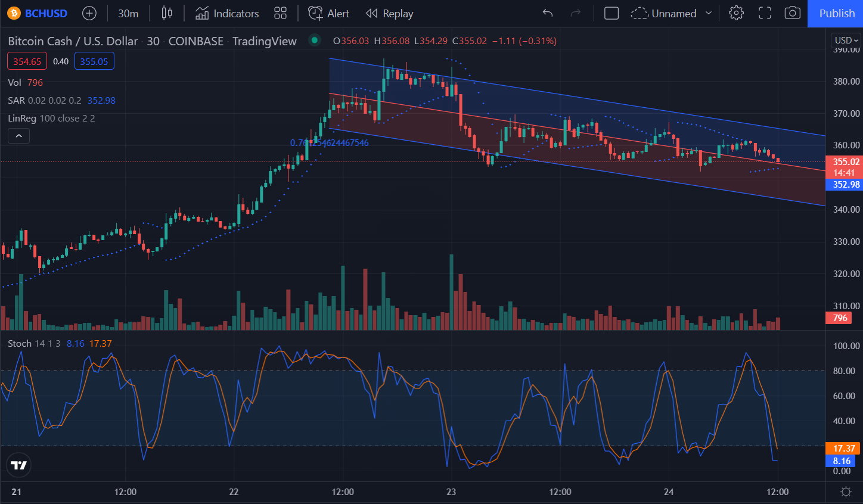Click the Bitcoin Cash coin logo
The height and width of the screenshot is (504, 863).
(x=14, y=13)
